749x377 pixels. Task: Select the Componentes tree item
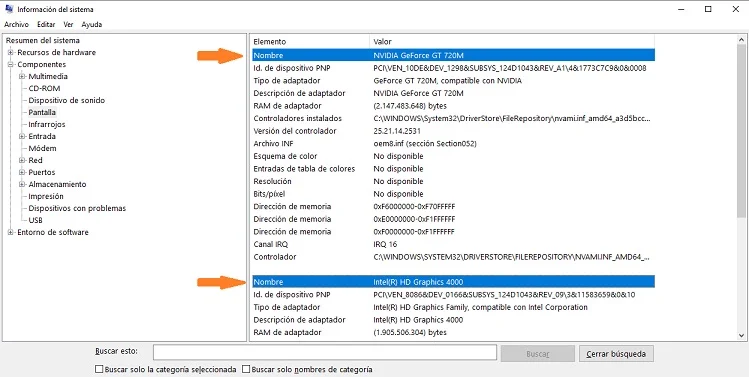tap(42, 65)
